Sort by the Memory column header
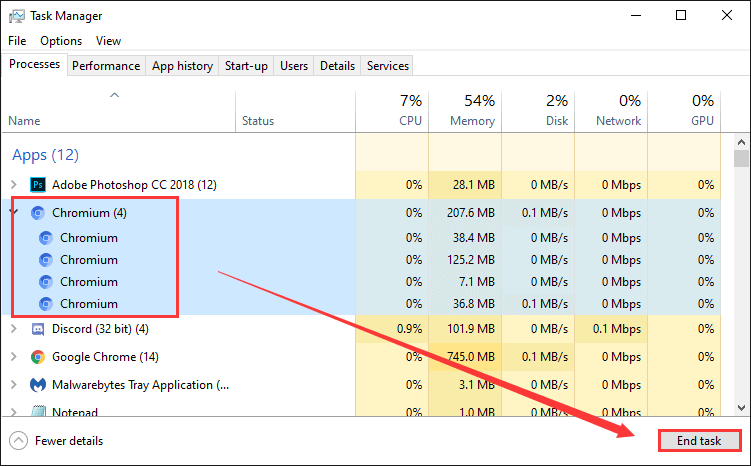This screenshot has width=751, height=466. (465, 111)
